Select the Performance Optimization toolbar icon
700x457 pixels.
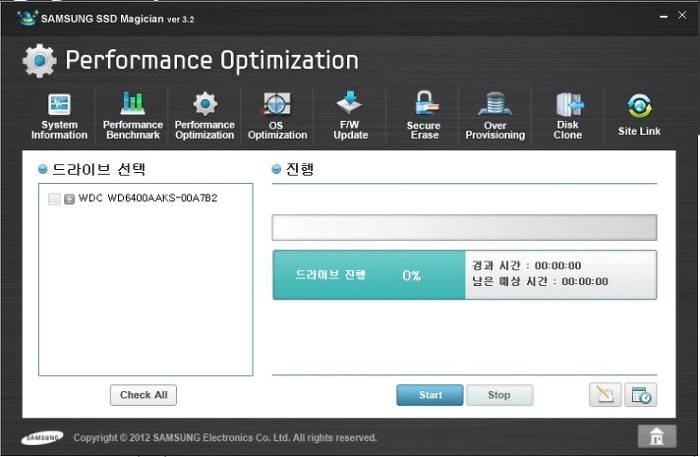point(205,116)
